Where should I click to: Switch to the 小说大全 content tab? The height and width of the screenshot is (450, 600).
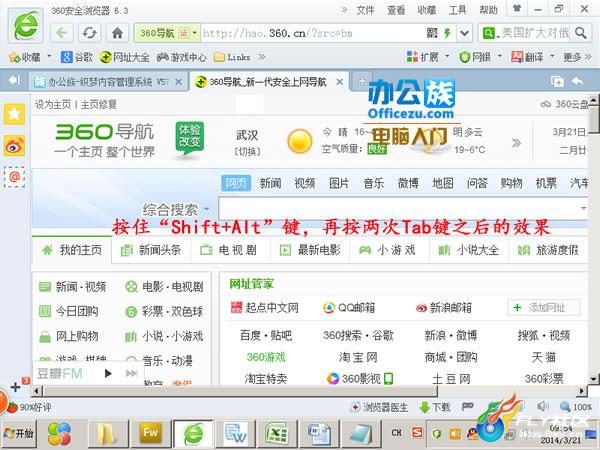pyautogui.click(x=469, y=250)
